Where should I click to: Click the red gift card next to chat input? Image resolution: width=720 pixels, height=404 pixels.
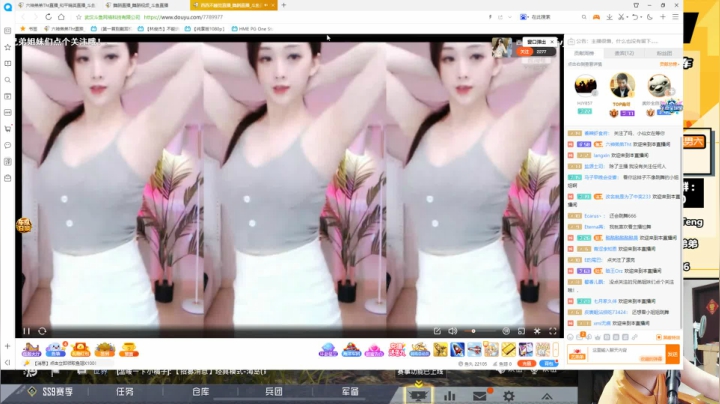[x=577, y=354]
